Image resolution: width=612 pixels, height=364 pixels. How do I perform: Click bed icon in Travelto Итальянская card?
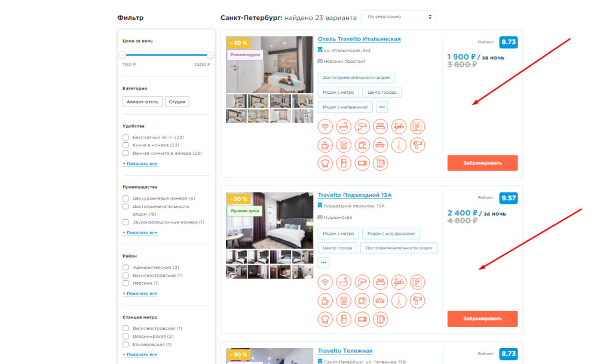tap(380, 126)
